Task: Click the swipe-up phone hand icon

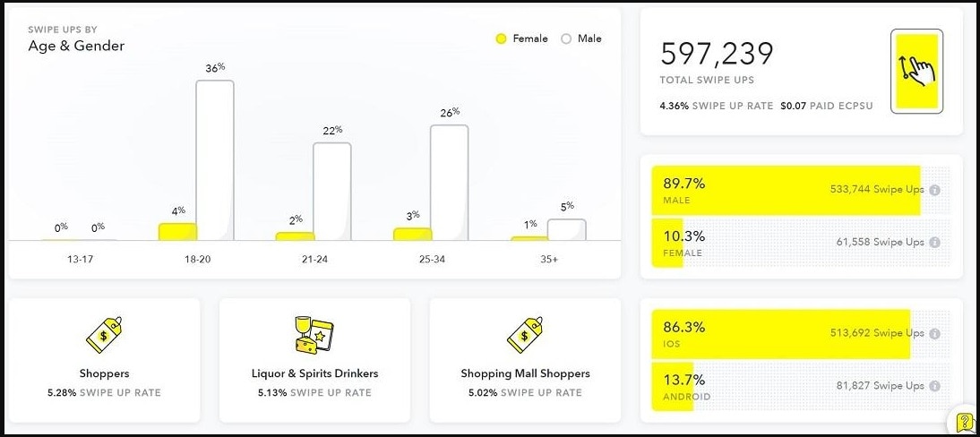Action: (x=916, y=71)
